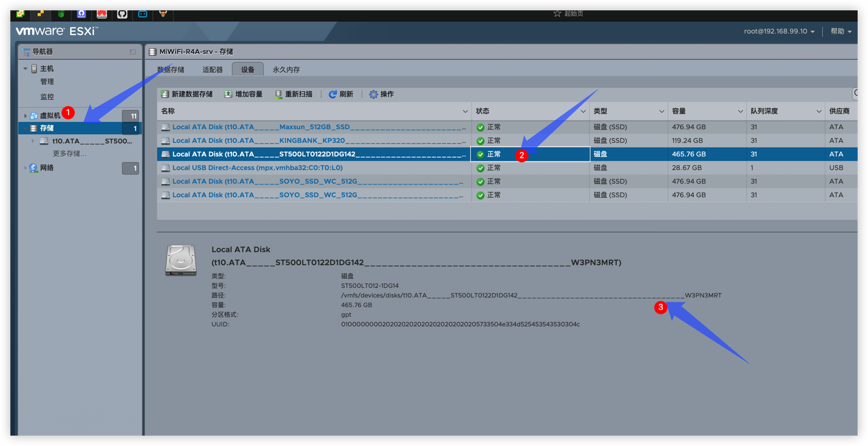Open the Local USB Direct-Access link
Image resolution: width=868 pixels, height=446 pixels.
pos(257,168)
